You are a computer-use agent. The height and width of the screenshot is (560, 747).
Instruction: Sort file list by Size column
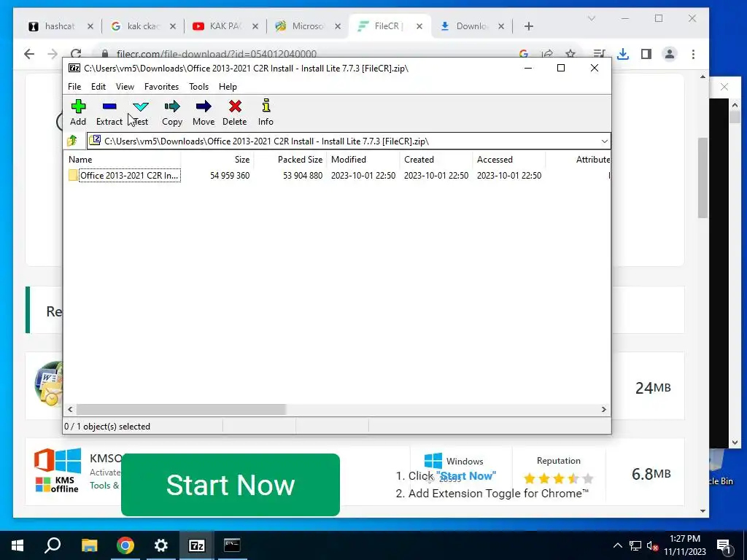217,160
